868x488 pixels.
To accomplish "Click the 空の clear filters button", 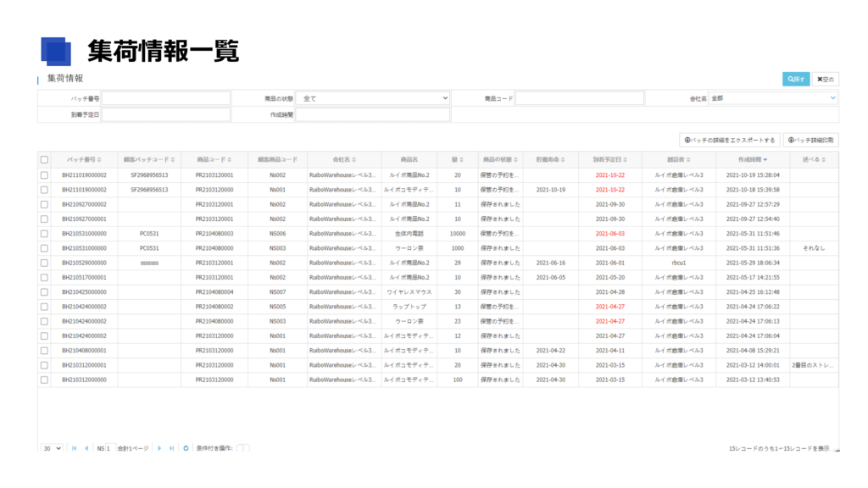I will 825,79.
